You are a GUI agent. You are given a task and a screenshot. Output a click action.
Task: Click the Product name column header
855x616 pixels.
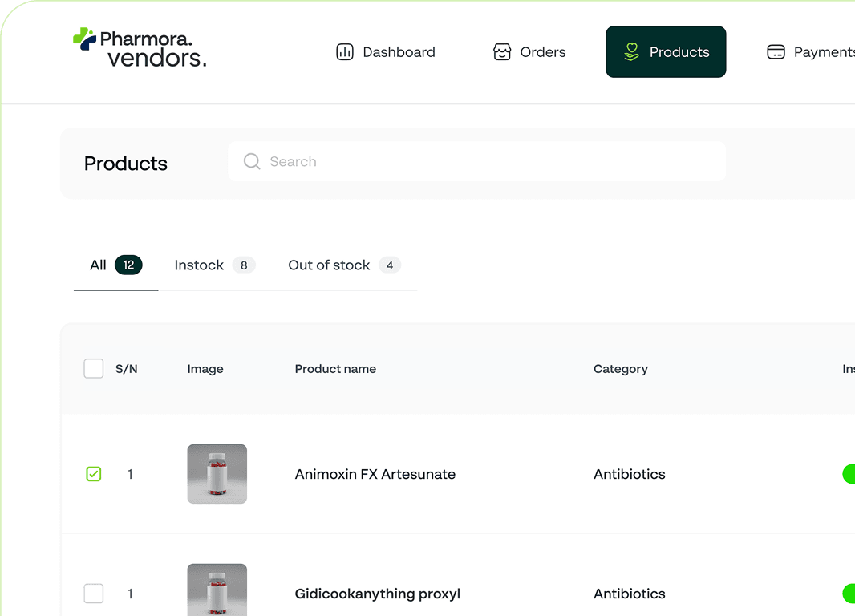click(335, 369)
